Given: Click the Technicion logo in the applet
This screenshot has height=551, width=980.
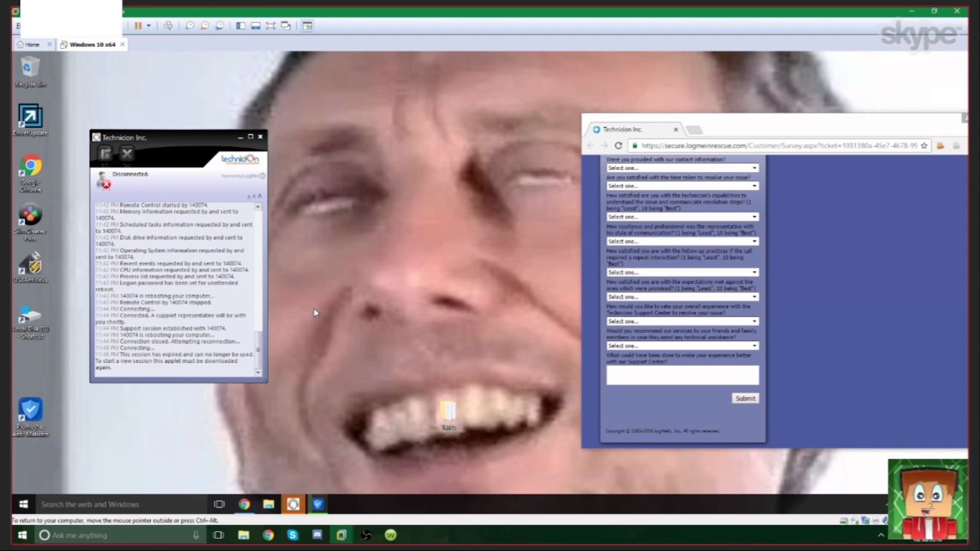Looking at the screenshot, I should 240,159.
